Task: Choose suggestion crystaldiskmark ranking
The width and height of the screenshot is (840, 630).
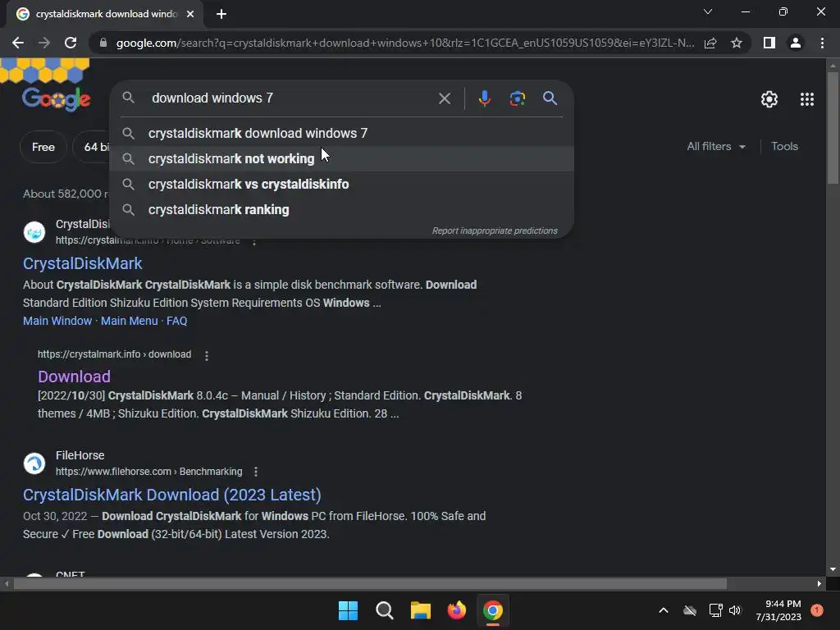Action: click(x=341, y=209)
